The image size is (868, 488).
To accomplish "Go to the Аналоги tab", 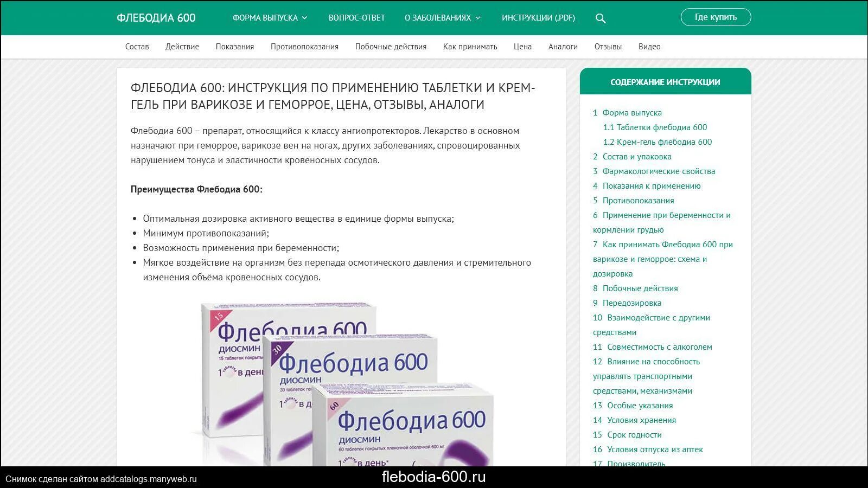I will click(563, 47).
